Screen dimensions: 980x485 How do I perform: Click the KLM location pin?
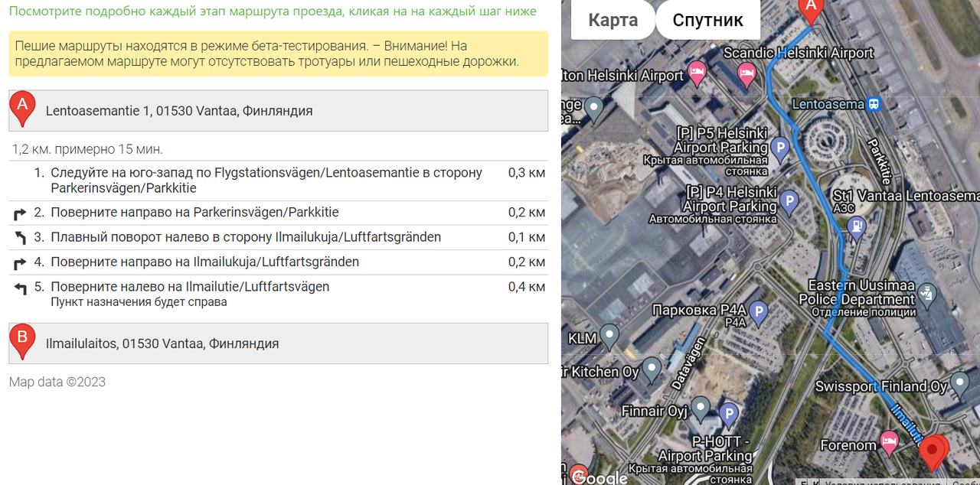[x=609, y=336]
